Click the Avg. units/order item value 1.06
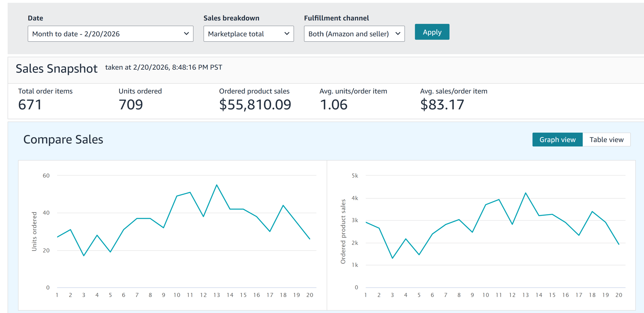The image size is (644, 313). click(x=334, y=105)
